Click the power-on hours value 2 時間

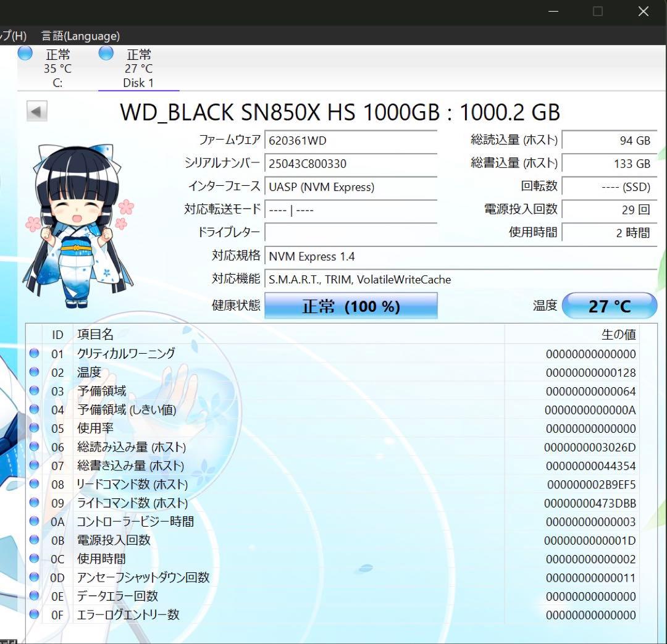coord(610,233)
